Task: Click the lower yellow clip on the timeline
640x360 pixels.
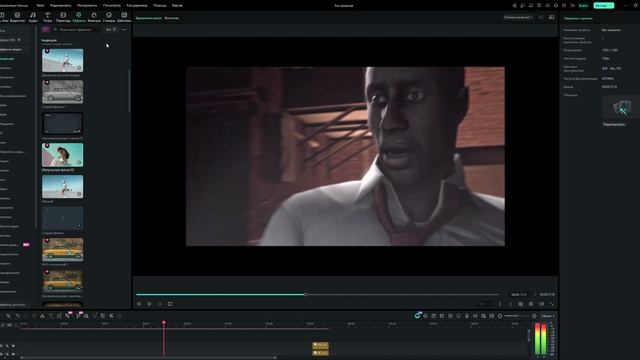Action: tap(320, 353)
